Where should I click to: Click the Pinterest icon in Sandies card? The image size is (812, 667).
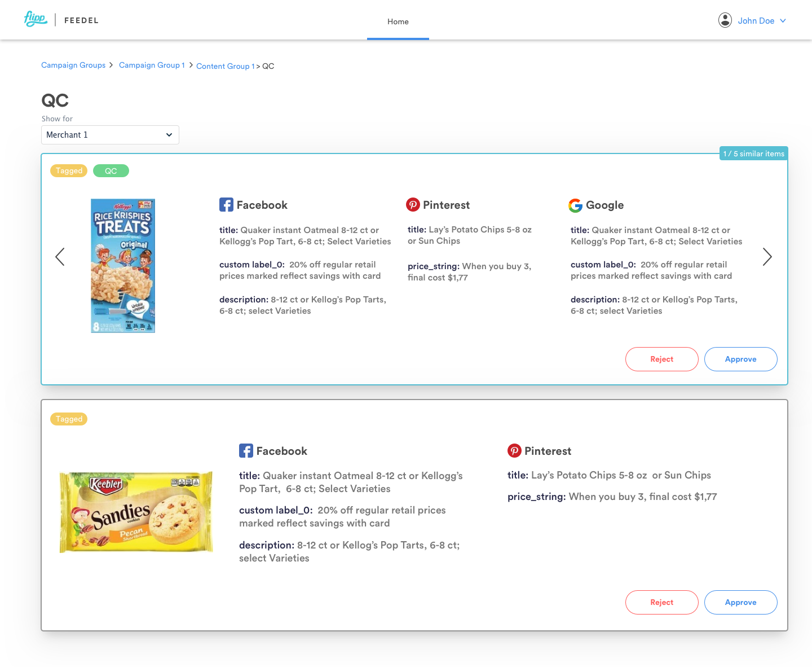[514, 451]
